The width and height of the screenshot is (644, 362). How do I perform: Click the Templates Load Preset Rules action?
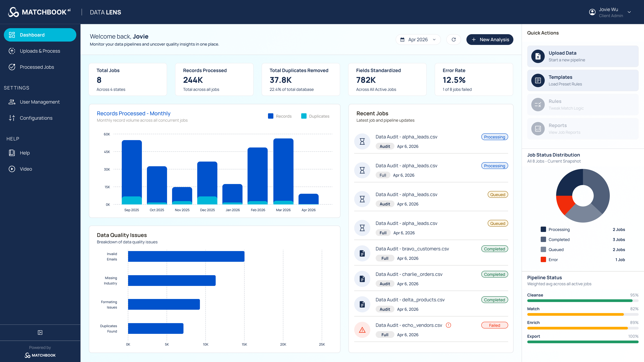[x=583, y=80]
